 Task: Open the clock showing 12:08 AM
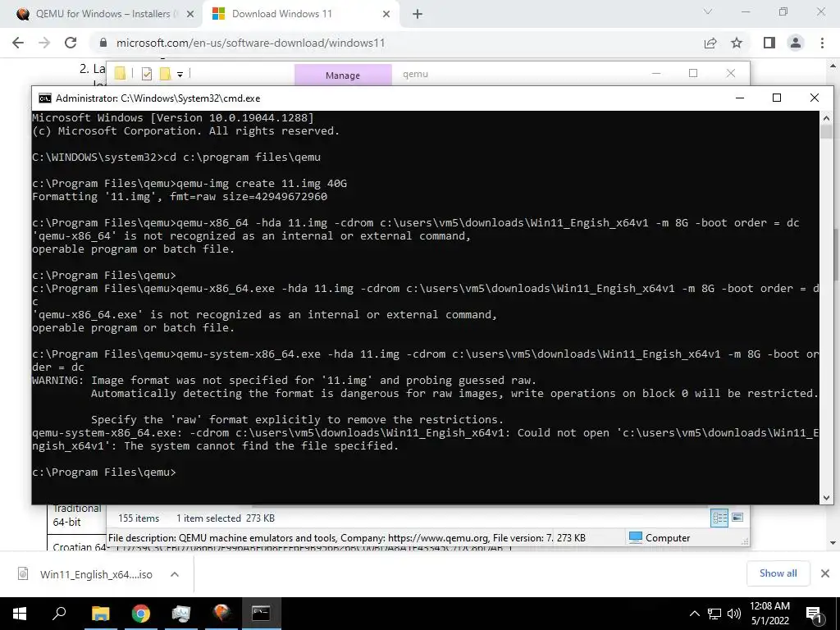tap(769, 614)
